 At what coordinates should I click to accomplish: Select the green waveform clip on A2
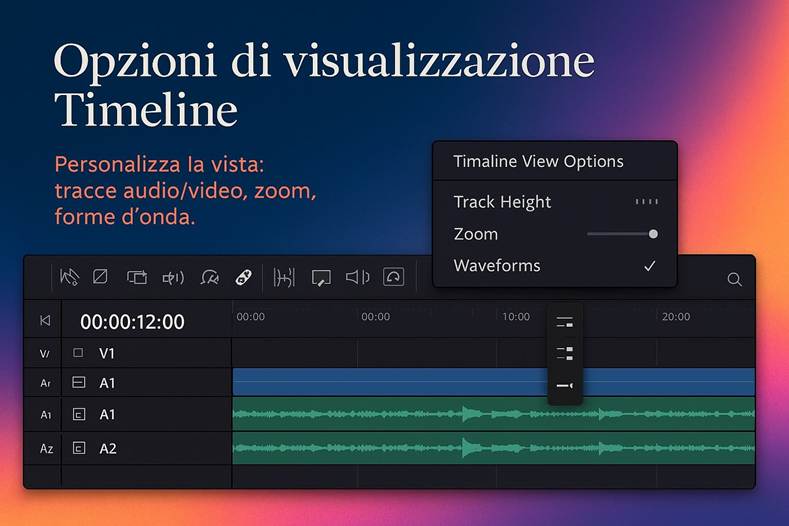click(x=494, y=447)
